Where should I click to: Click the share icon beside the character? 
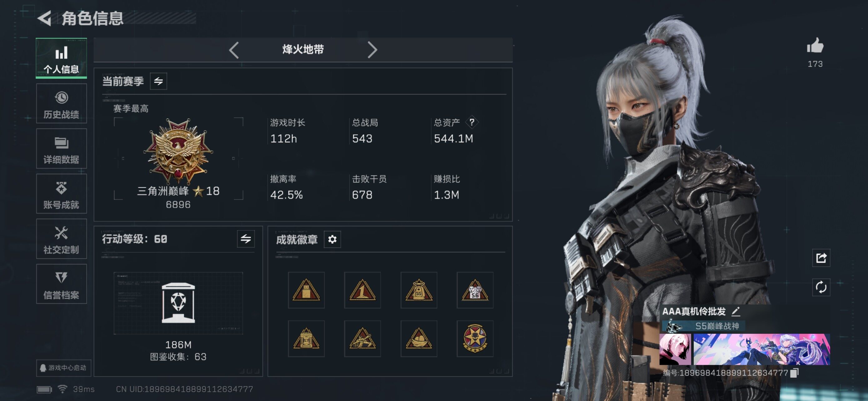coord(821,258)
